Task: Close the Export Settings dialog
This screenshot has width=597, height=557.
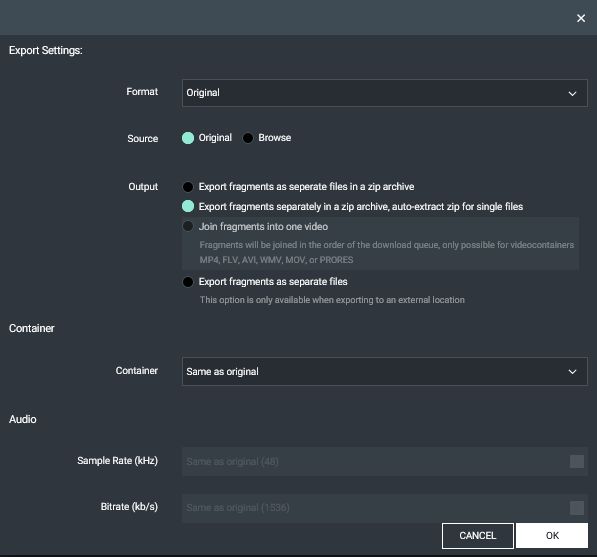Action: (x=581, y=18)
